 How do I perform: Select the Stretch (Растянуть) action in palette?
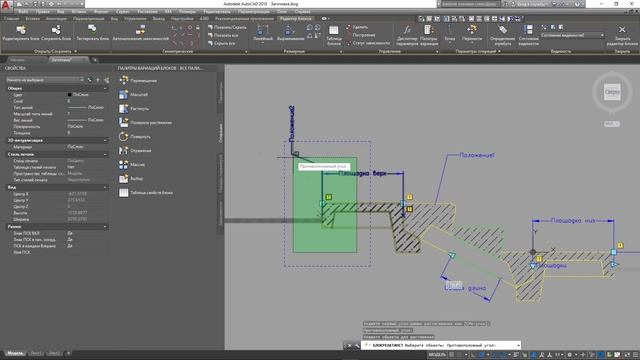coord(134,109)
